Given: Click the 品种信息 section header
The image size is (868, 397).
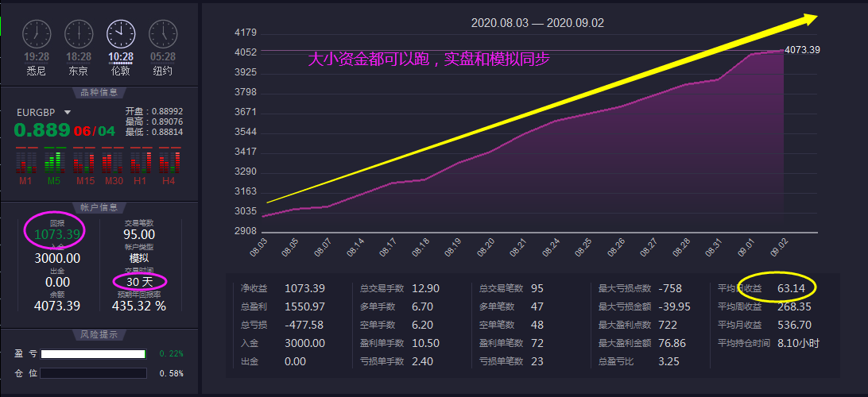Looking at the screenshot, I should (x=99, y=91).
